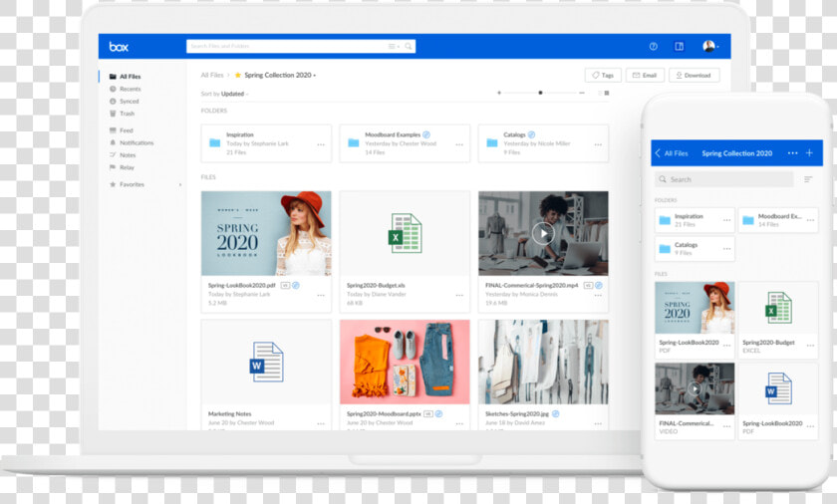
Task: Click sync badge beside FINAL-Commerical-Spring2020.mp4
Action: (599, 285)
